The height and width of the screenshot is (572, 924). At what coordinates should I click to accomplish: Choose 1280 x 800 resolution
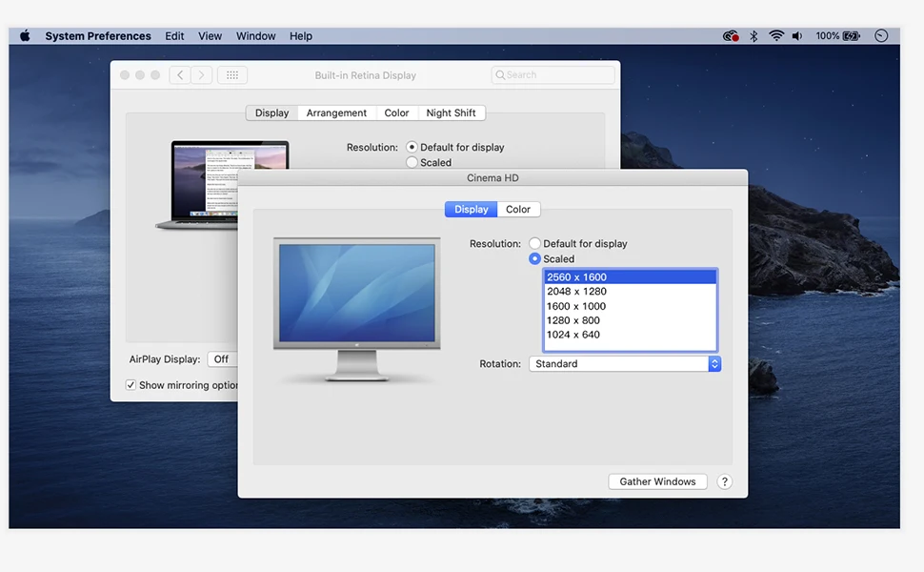point(630,320)
